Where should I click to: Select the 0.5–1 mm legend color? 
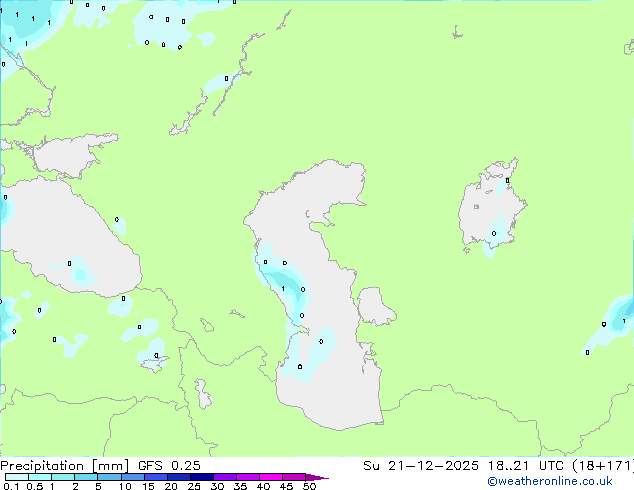tap(40, 477)
